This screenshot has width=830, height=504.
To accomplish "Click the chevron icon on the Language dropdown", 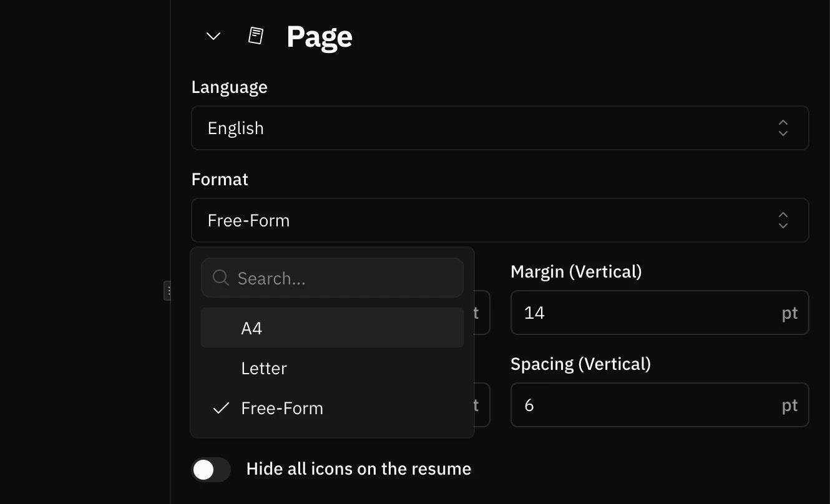I will click(x=783, y=128).
